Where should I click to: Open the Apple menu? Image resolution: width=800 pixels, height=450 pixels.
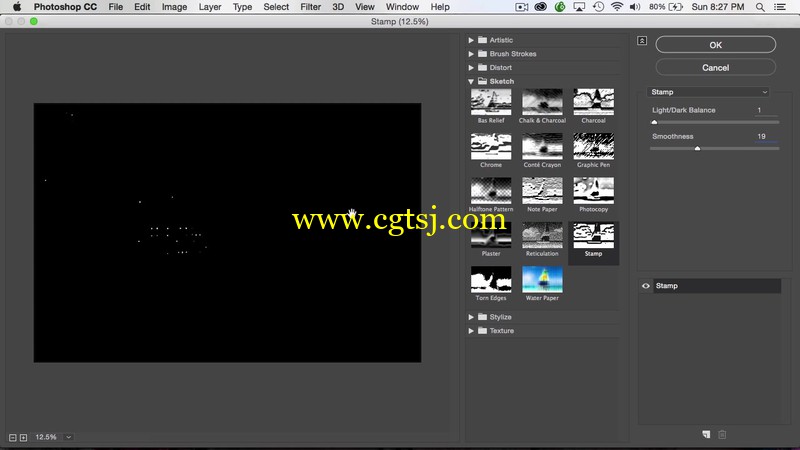tap(17, 7)
